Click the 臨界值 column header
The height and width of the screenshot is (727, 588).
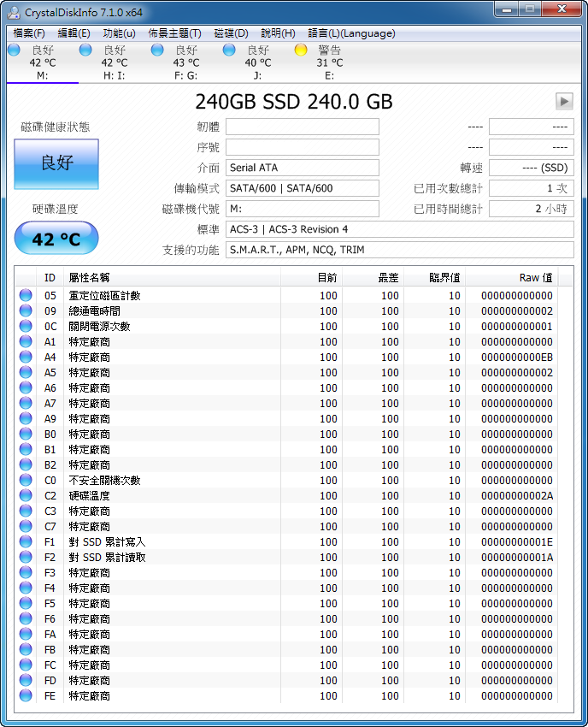(435, 278)
